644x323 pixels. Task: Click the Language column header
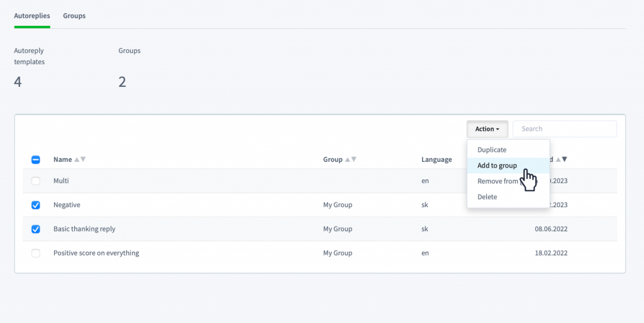(436, 159)
